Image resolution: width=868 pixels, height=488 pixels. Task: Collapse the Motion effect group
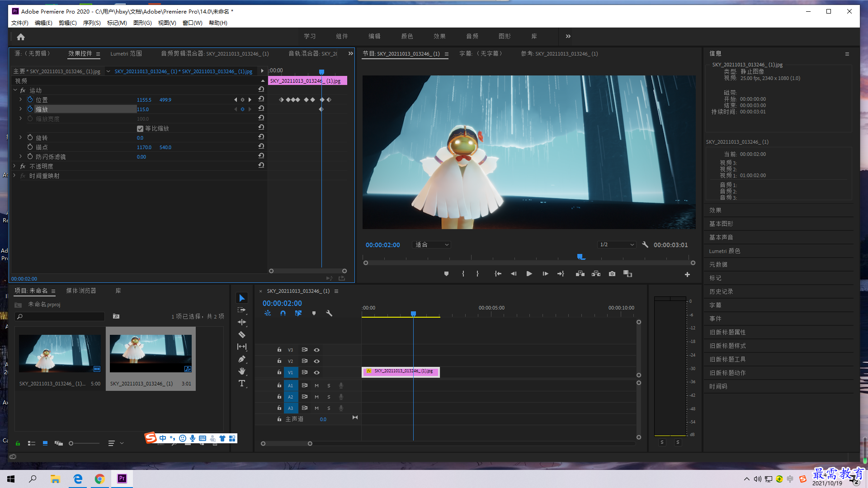[x=15, y=90]
